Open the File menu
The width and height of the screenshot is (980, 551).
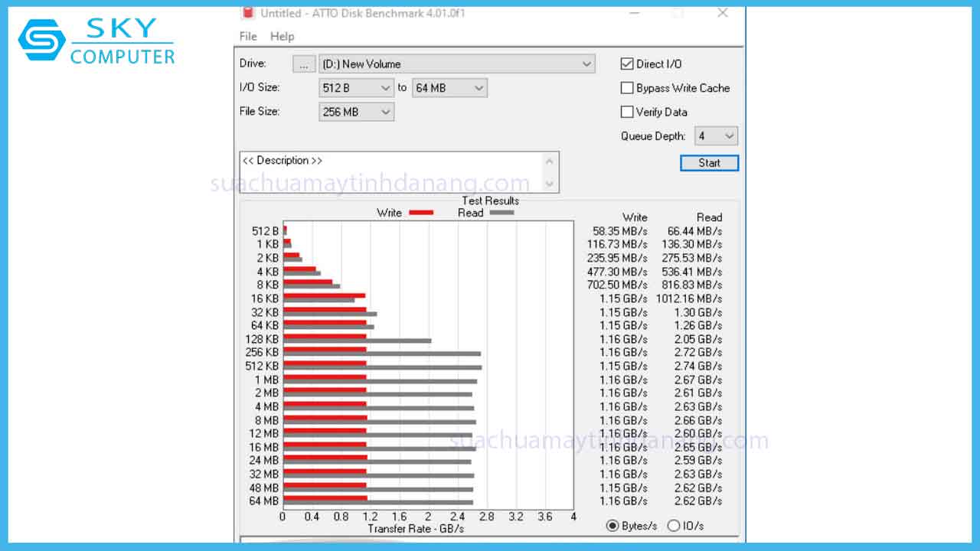click(248, 36)
